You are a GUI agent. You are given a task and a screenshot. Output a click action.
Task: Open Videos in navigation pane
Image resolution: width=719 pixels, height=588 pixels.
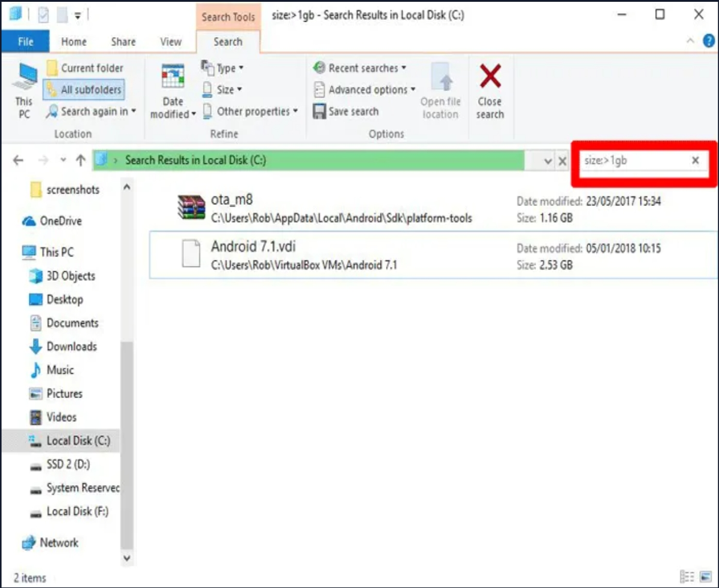point(53,417)
